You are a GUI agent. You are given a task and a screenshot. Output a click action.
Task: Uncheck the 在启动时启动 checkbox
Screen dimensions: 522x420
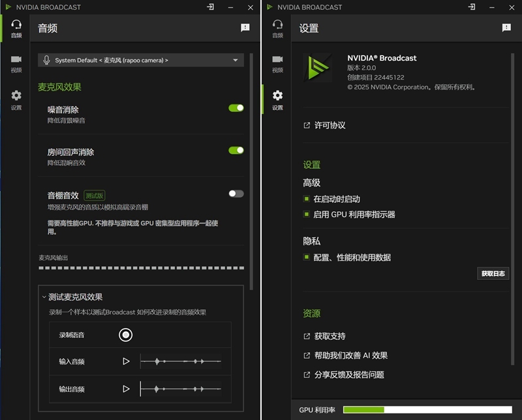click(306, 199)
